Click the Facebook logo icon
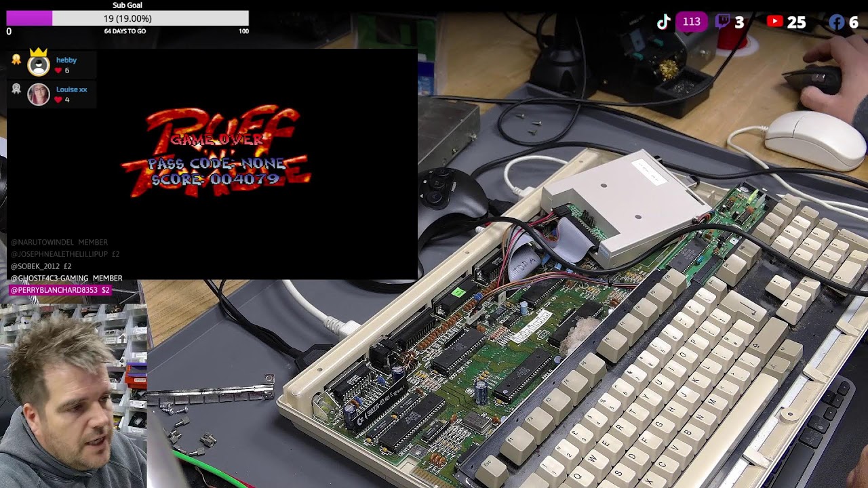 click(x=837, y=22)
